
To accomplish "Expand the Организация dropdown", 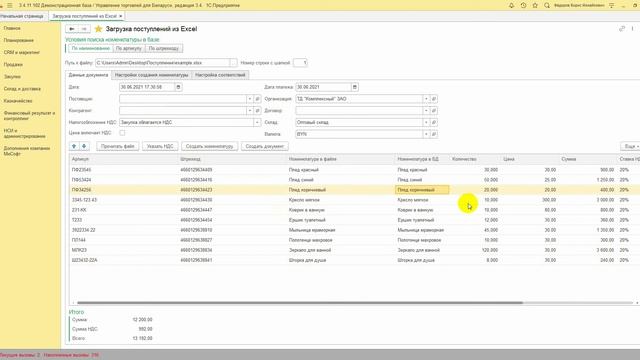I will point(426,99).
